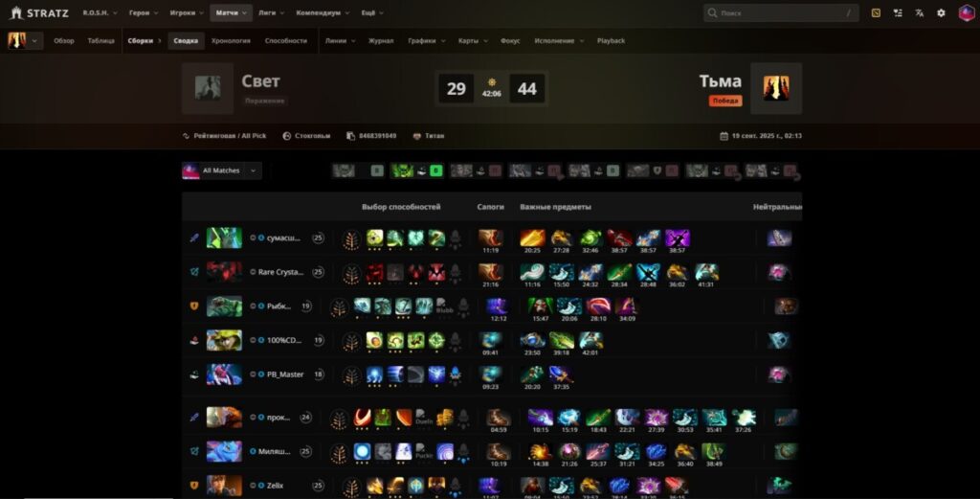Expand the All Matches dropdown

coord(222,170)
